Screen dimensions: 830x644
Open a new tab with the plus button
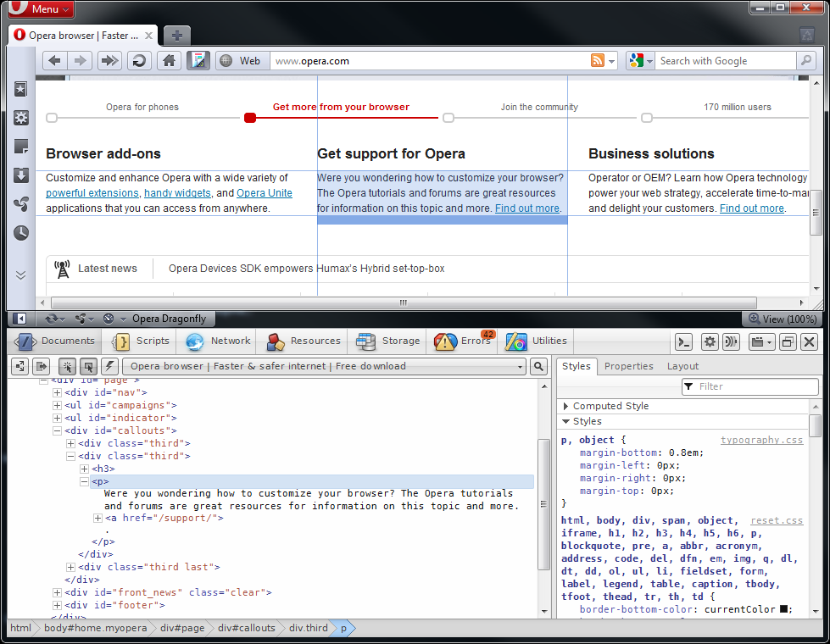pyautogui.click(x=177, y=36)
